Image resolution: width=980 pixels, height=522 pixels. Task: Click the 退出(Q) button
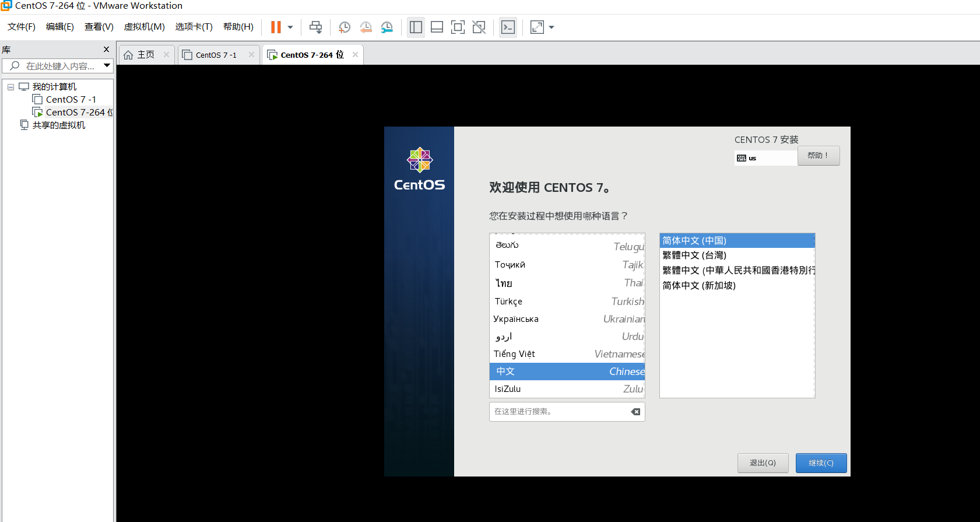(x=763, y=463)
